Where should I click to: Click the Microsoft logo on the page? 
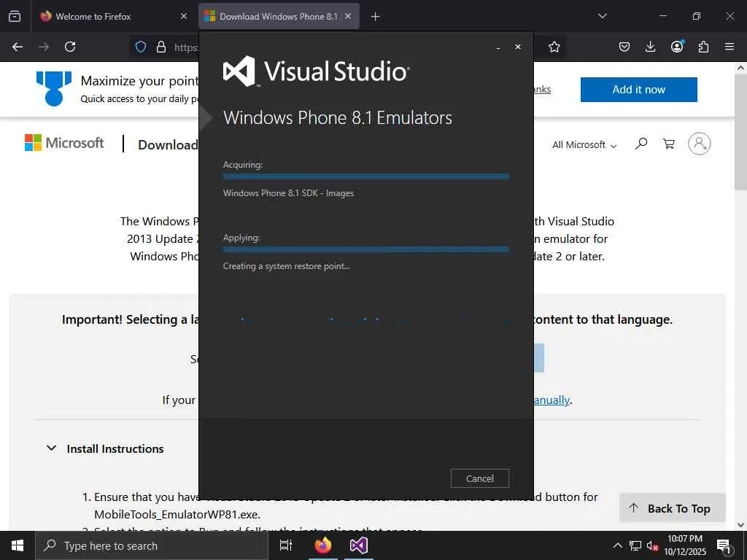[x=64, y=143]
